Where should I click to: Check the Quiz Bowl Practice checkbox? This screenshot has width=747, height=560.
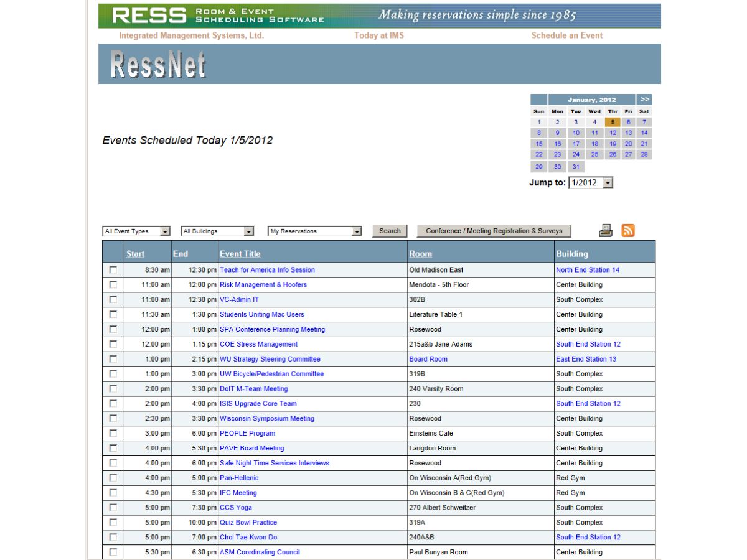[x=113, y=523]
